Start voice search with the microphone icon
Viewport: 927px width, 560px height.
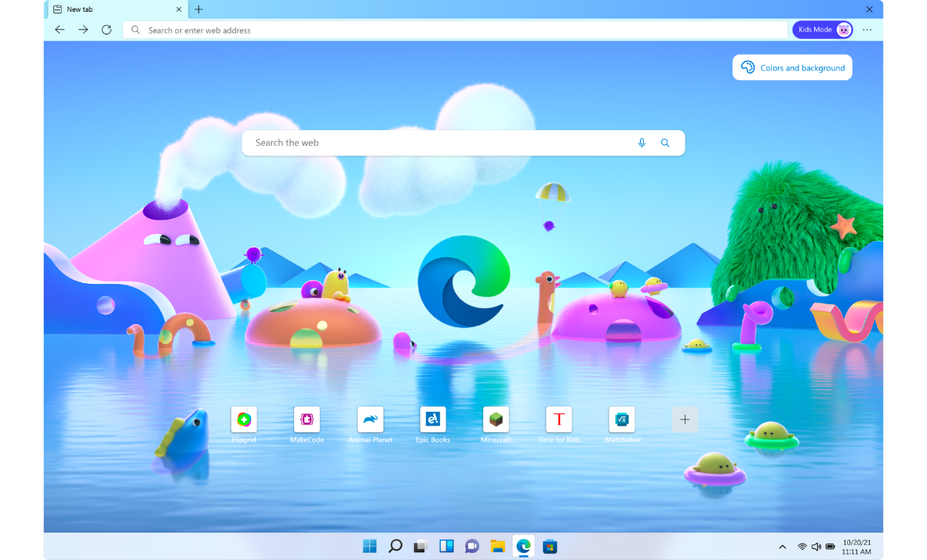tap(642, 143)
